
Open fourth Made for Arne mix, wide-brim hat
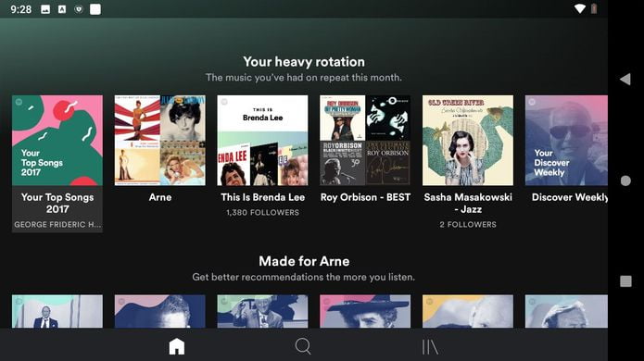coord(365,311)
